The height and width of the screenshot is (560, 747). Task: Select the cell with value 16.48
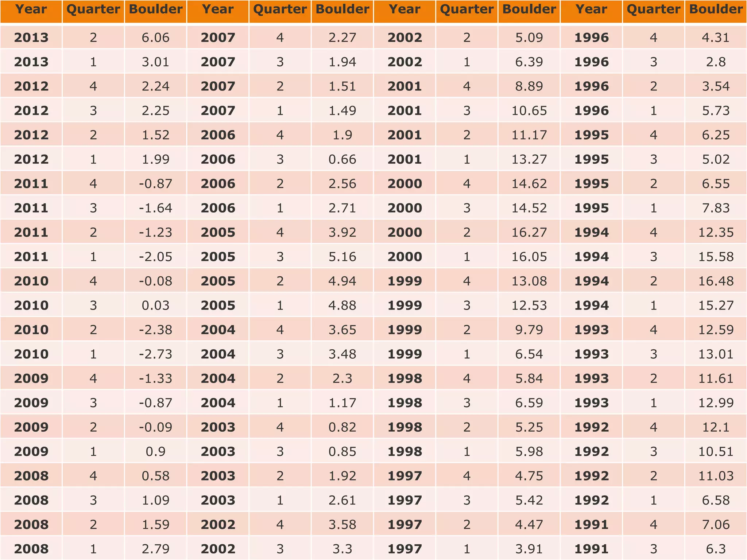click(716, 281)
